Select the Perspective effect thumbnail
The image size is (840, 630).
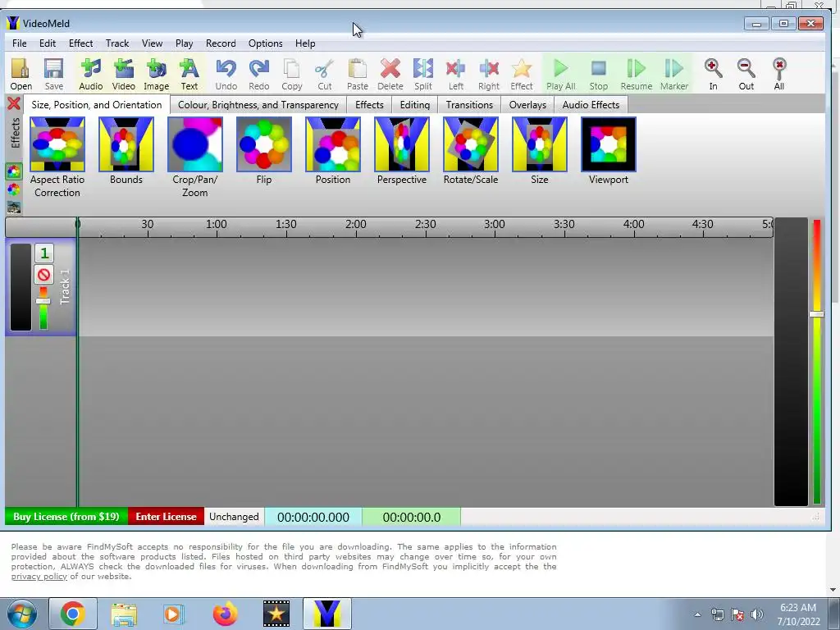click(402, 144)
